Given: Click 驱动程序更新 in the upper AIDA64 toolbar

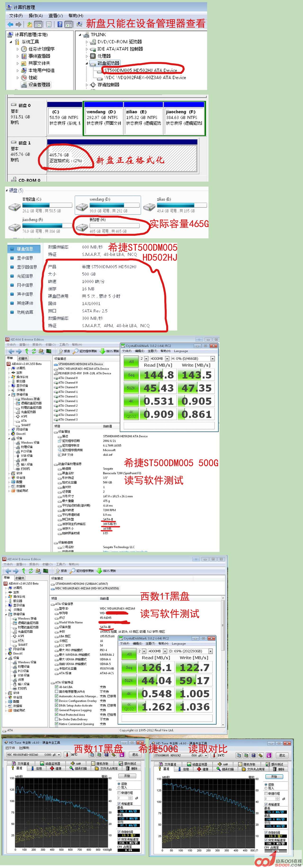Looking at the screenshot, I should 85,351.
